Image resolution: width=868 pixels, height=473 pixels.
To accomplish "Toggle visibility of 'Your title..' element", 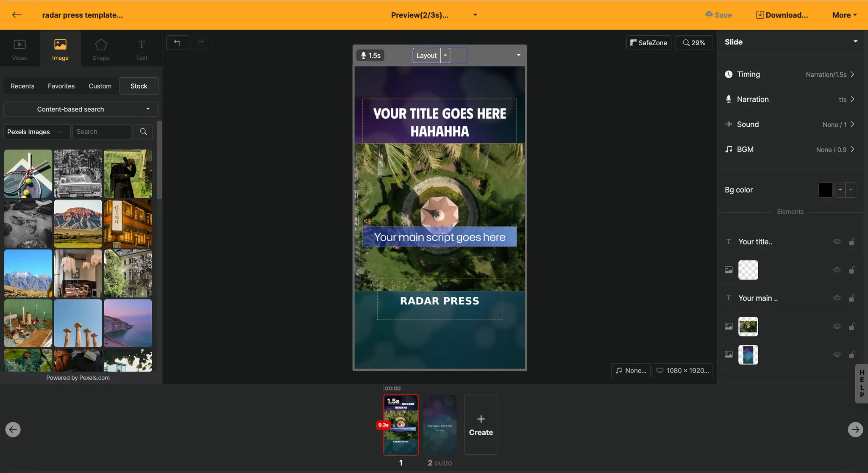I will click(x=837, y=242).
